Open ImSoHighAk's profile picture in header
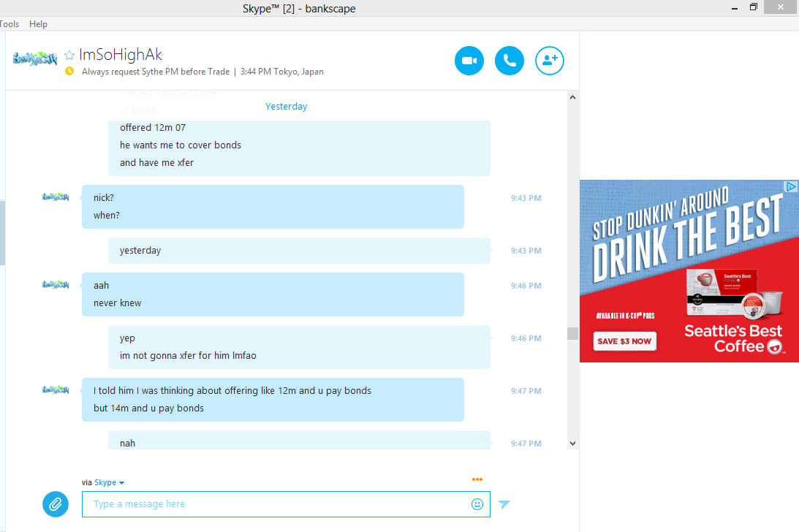 (x=34, y=58)
